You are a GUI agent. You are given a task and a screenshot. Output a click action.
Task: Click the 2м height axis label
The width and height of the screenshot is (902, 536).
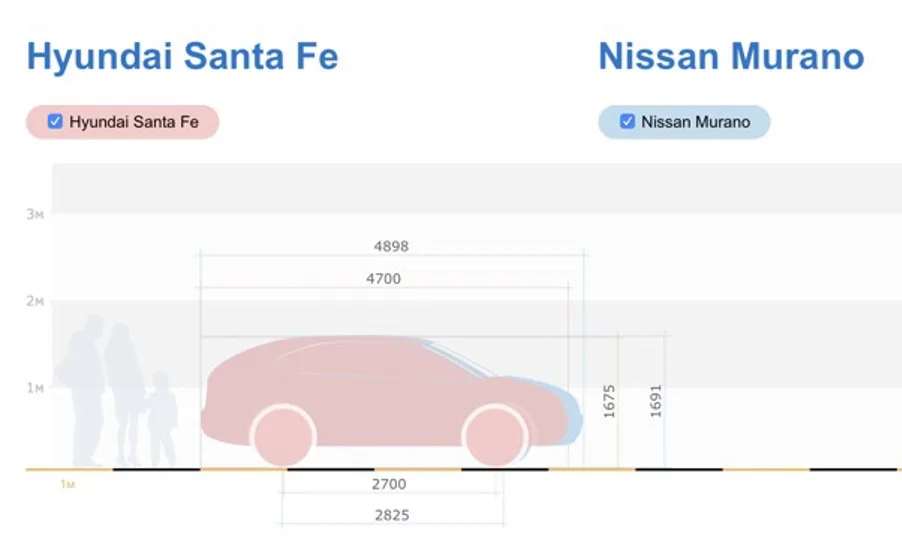coord(35,301)
